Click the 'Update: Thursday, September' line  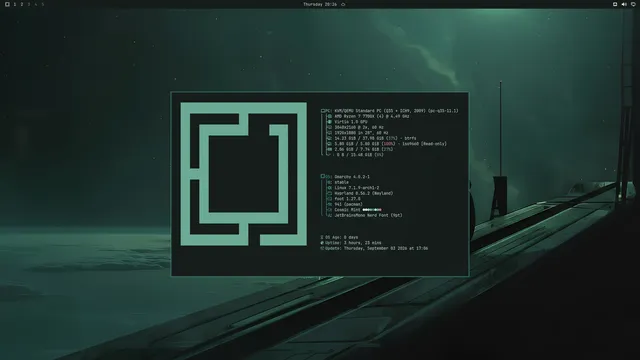click(x=374, y=248)
